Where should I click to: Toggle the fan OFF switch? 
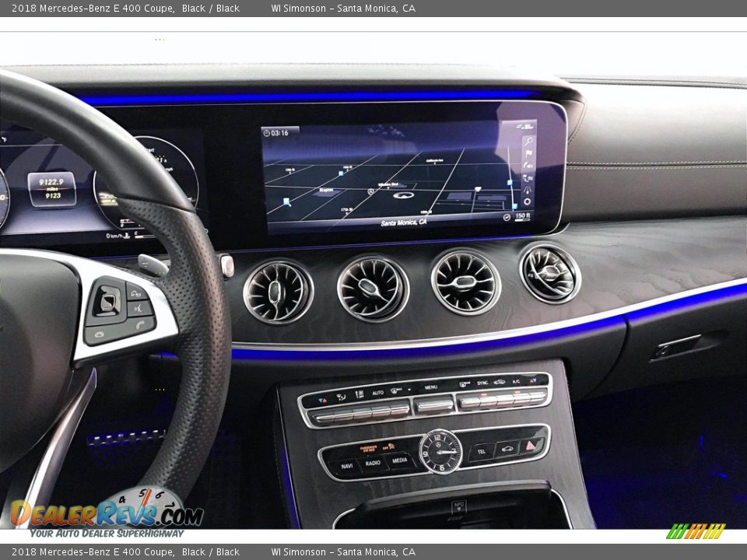362,415
